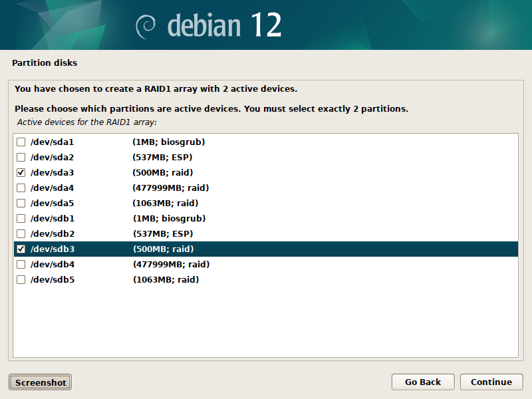Toggle the /dev/sdb1 biosgrub checkbox
Viewport: 532px width, 399px height.
pyautogui.click(x=21, y=219)
